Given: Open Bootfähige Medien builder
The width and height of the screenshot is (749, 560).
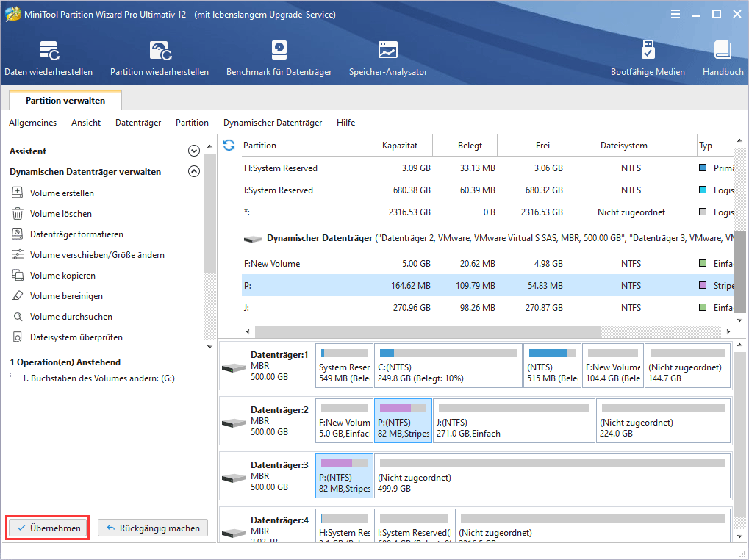Looking at the screenshot, I should [648, 58].
